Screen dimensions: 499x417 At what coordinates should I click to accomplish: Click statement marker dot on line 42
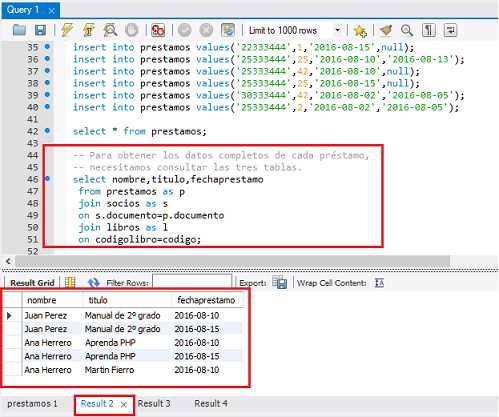click(47, 131)
